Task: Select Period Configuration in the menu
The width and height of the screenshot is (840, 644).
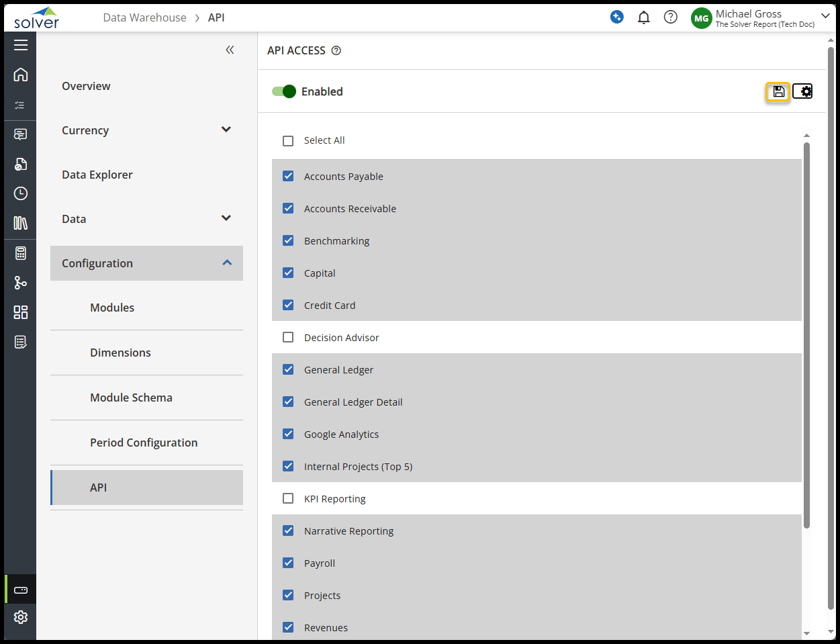Action: tap(144, 443)
